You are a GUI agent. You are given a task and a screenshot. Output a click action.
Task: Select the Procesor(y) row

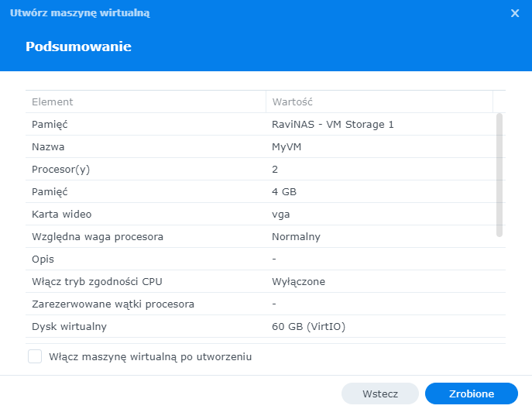pos(260,169)
